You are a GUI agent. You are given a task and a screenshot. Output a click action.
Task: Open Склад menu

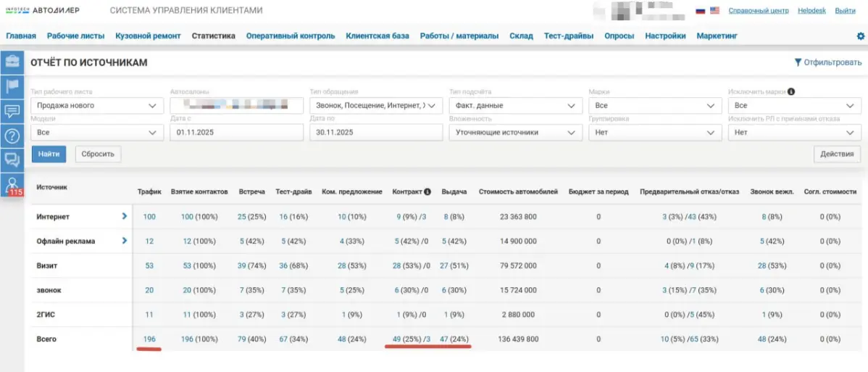522,36
